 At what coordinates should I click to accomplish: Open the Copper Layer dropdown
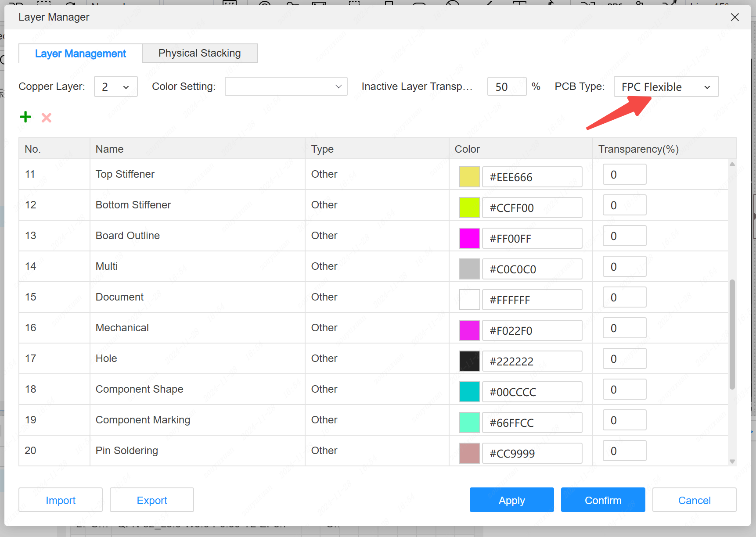[x=116, y=87]
